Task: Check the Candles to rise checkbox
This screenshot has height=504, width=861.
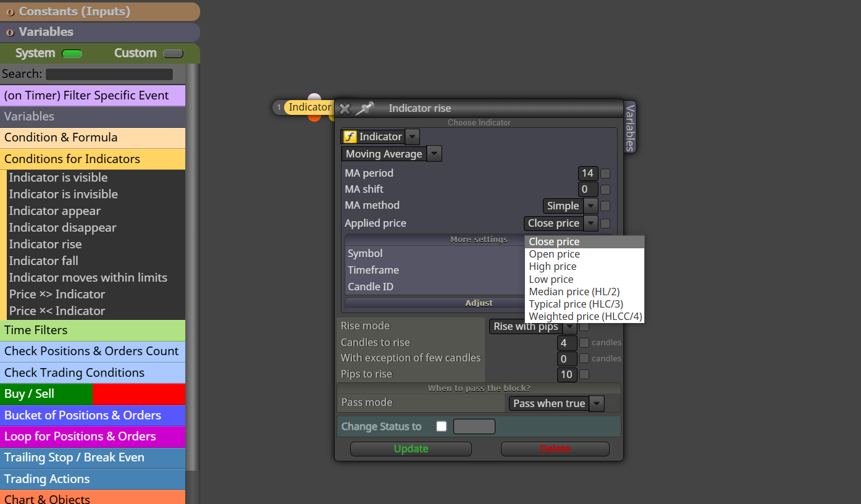Action: (584, 342)
